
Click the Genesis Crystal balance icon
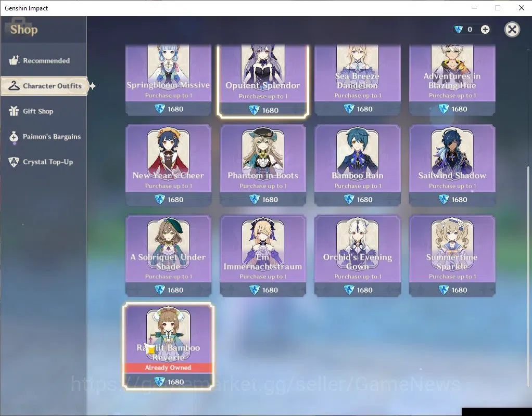click(459, 30)
